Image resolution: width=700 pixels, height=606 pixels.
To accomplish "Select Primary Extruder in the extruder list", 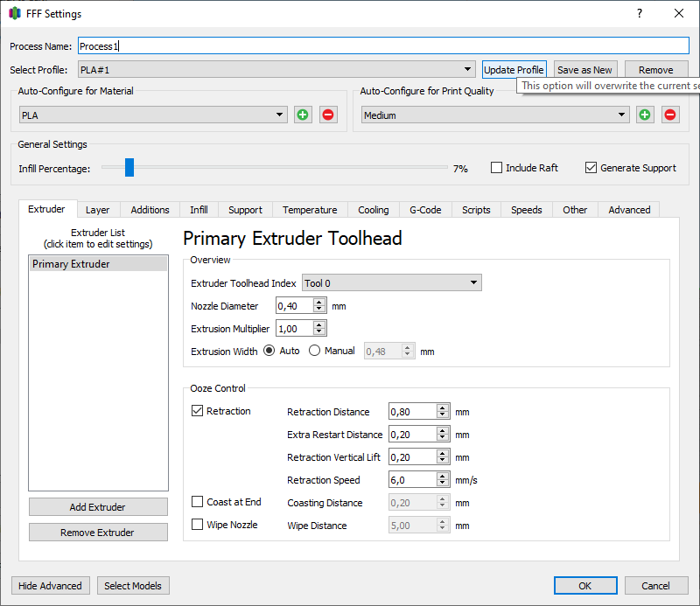I will point(98,264).
